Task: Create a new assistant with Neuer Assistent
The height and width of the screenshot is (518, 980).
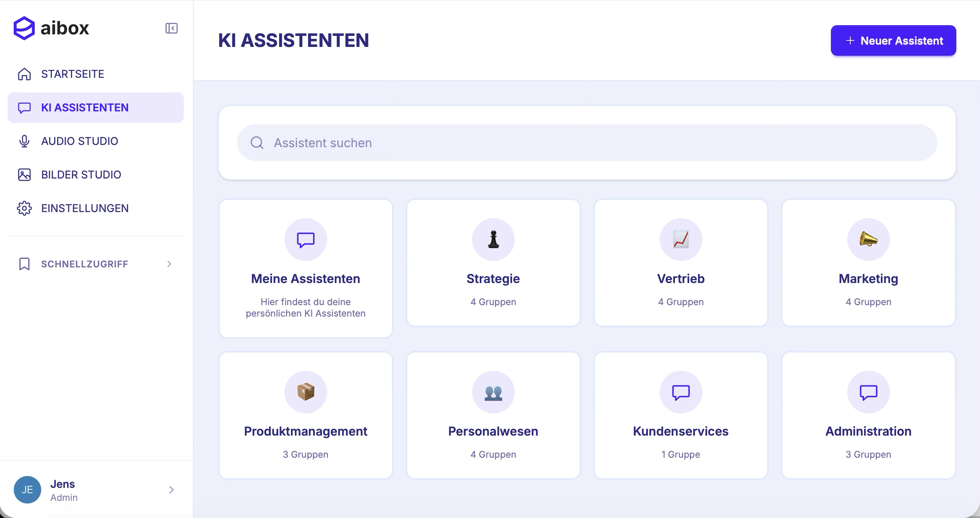Action: (893, 40)
